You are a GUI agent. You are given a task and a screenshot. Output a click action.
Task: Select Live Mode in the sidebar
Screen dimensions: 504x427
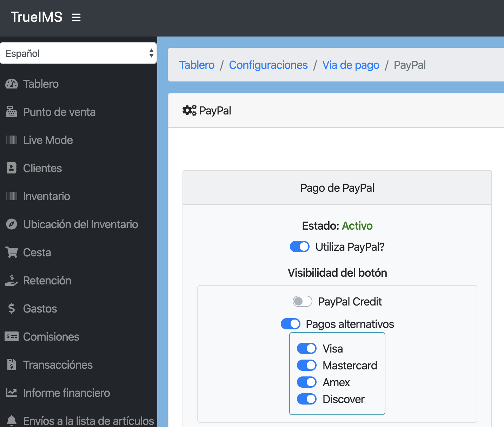coord(48,140)
